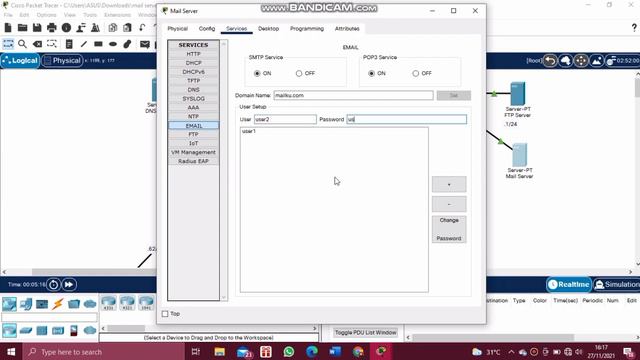The width and height of the screenshot is (640, 360).
Task: Select the Wireless Devices subcategory icon
Action: pyautogui.click(x=58, y=330)
